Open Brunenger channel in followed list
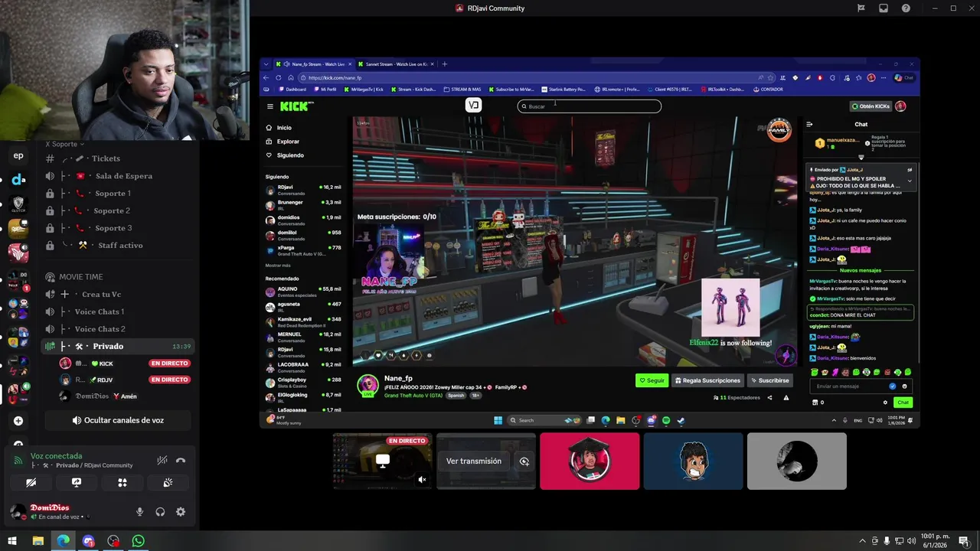The width and height of the screenshot is (980, 551). click(303, 204)
